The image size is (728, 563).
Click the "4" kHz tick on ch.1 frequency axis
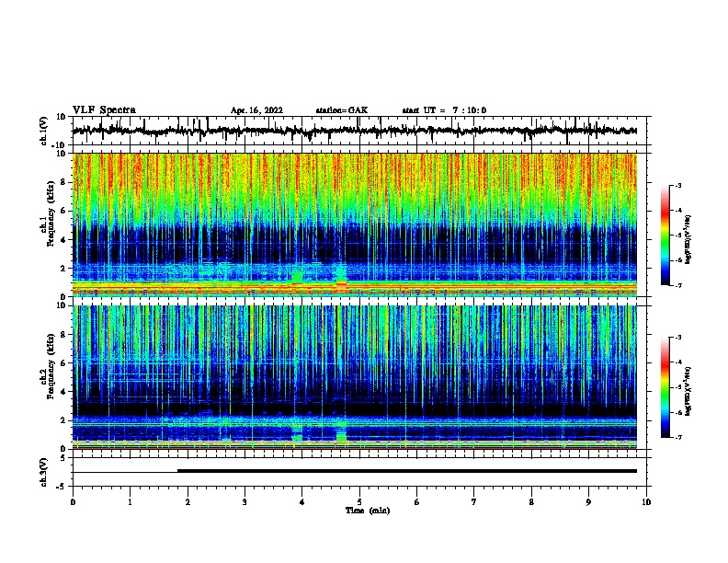point(63,240)
